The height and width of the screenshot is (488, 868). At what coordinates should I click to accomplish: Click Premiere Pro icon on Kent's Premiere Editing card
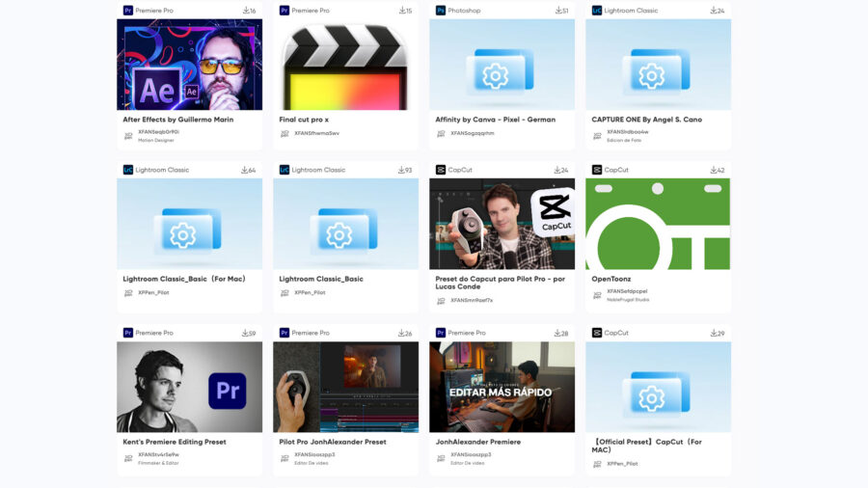point(128,333)
